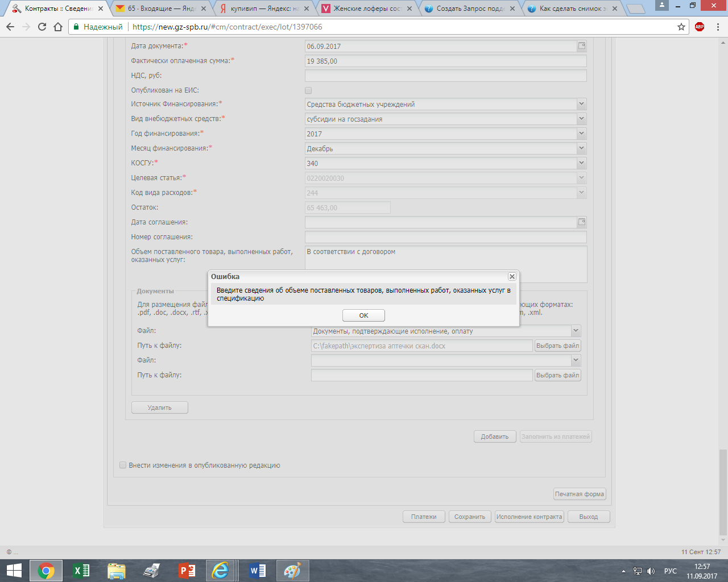Switch to the Женские лоферы tab
728x582 pixels.
367,9
